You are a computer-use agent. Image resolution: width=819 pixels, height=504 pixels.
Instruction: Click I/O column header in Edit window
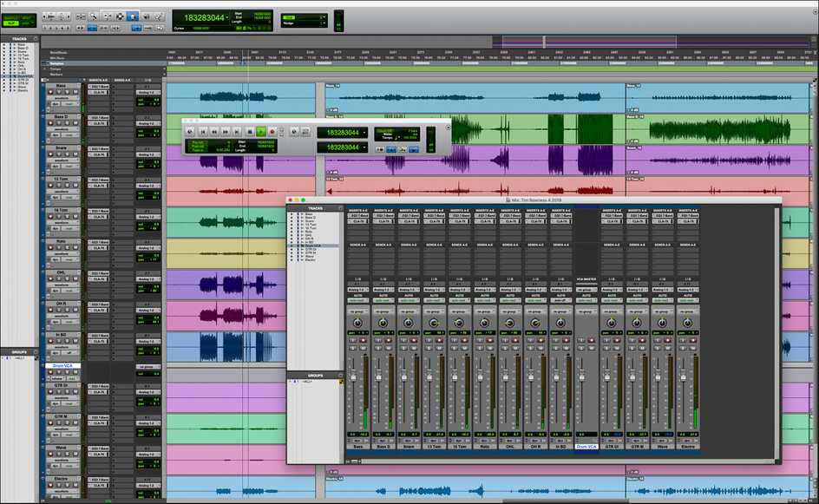click(x=148, y=80)
